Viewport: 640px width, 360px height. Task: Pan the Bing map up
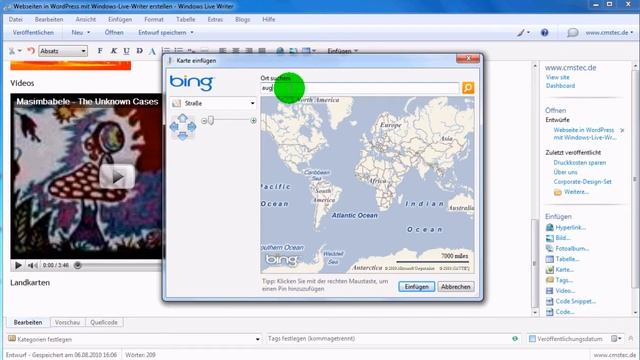pyautogui.click(x=182, y=118)
